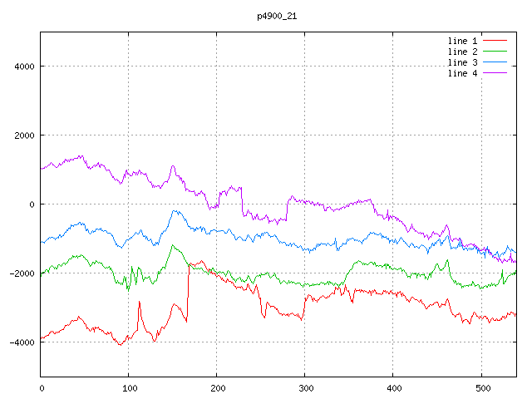Click the chart title p4900_21
Viewport: 532px width, 399px height.
[x=277, y=17]
